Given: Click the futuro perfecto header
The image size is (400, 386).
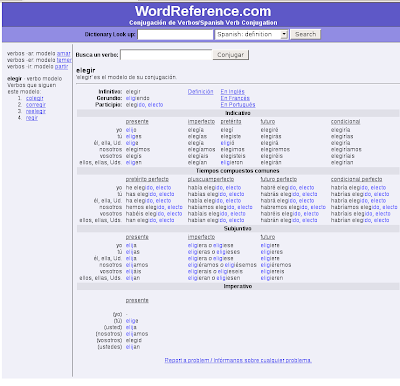Looking at the screenshot, I should point(279,179).
